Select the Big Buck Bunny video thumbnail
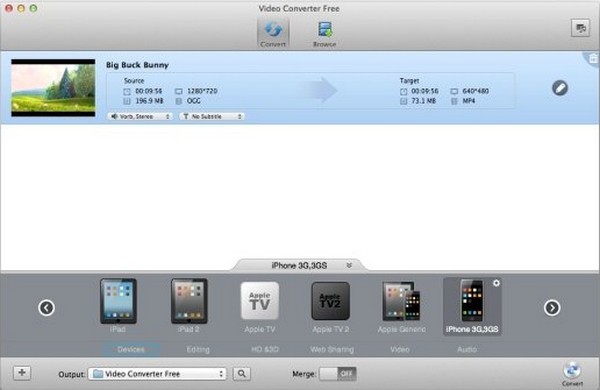 click(53, 88)
